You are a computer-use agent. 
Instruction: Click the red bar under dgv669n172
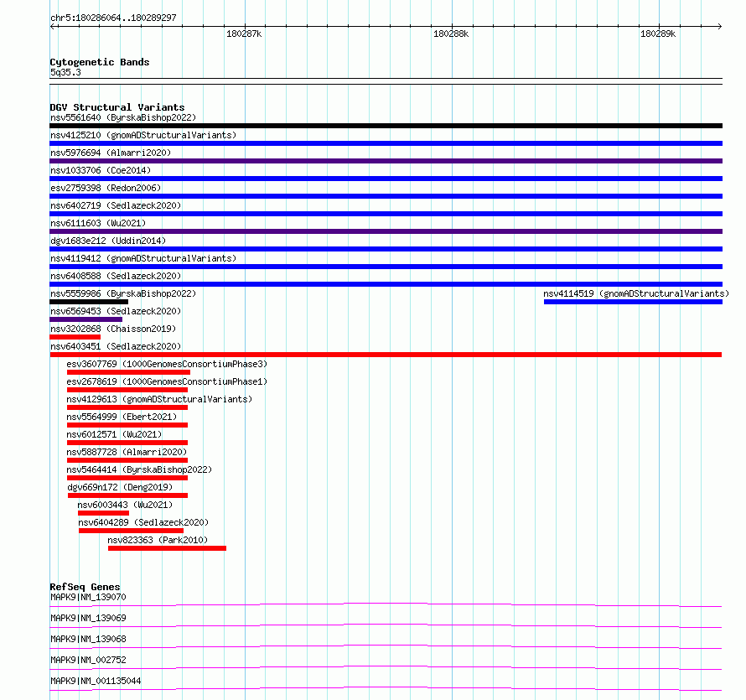(128, 495)
